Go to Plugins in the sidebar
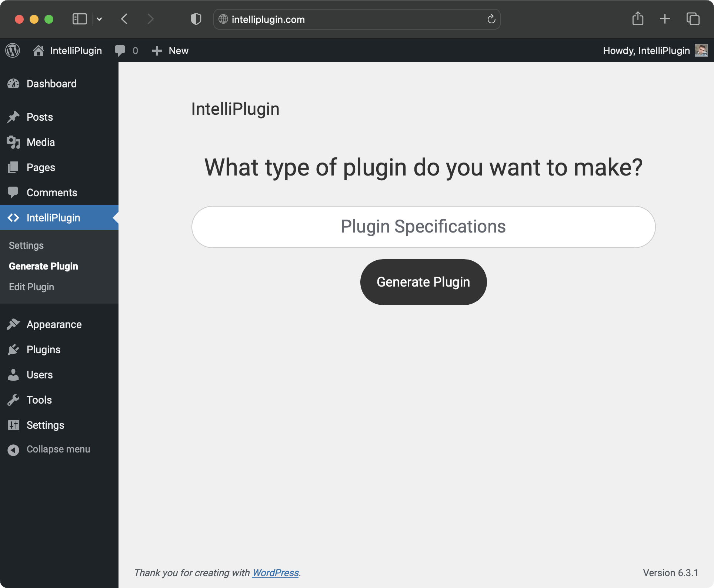This screenshot has height=588, width=714. click(59, 350)
